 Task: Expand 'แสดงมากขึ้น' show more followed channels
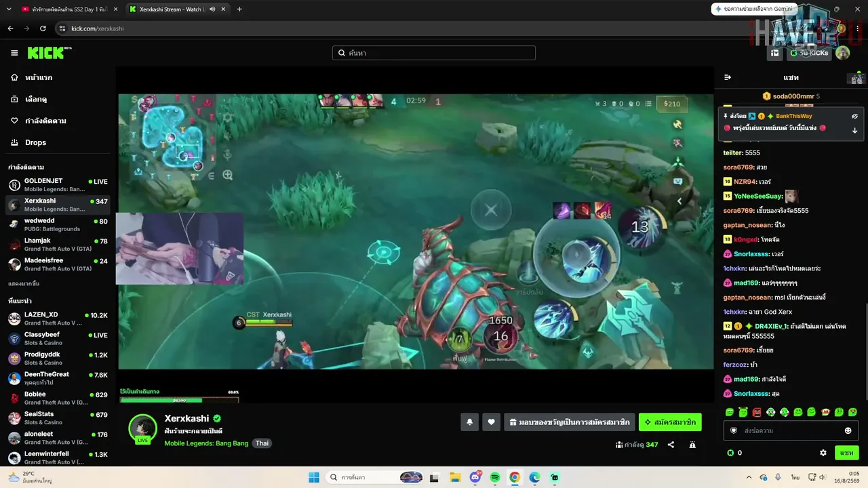pyautogui.click(x=24, y=283)
